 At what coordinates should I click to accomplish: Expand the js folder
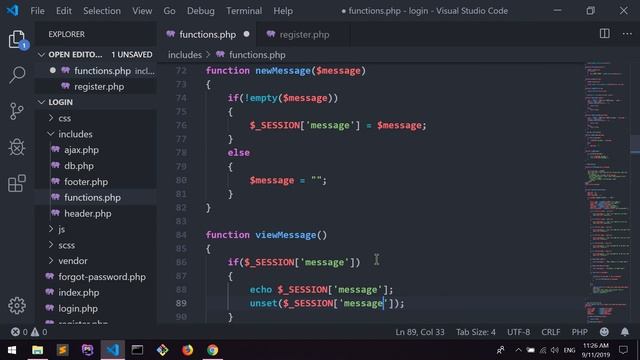pos(51,229)
